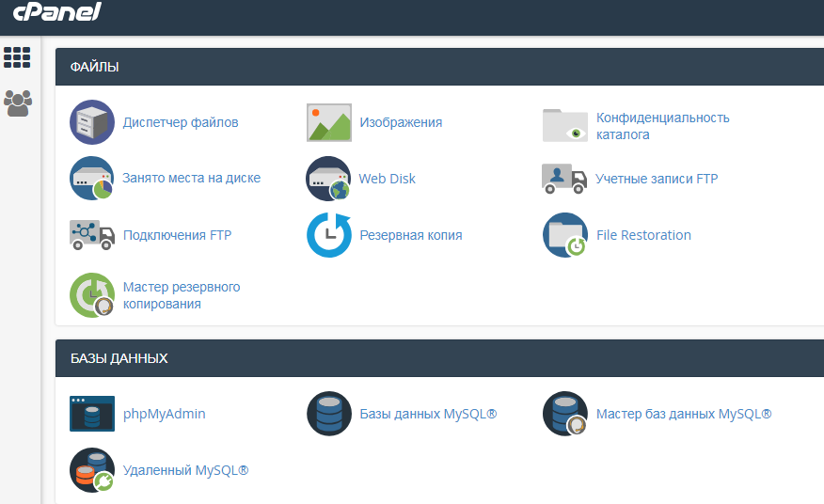This screenshot has width=824, height=504.
Task: Click the Занято места на диске icon
Action: (92, 178)
